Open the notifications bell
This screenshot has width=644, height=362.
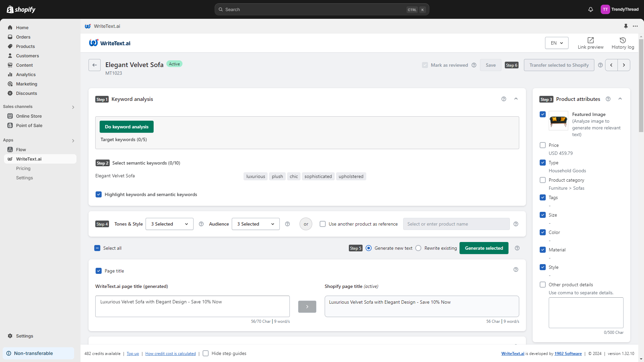[590, 9]
